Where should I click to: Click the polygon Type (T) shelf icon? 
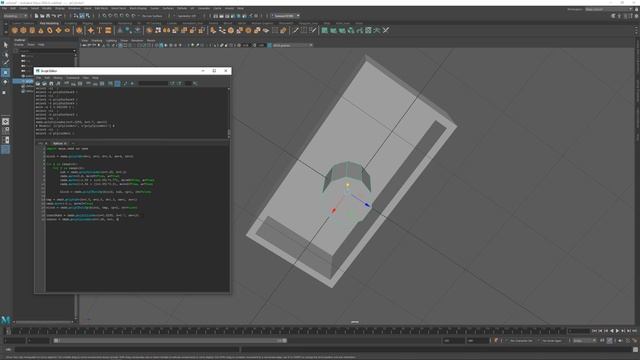(x=99, y=30)
